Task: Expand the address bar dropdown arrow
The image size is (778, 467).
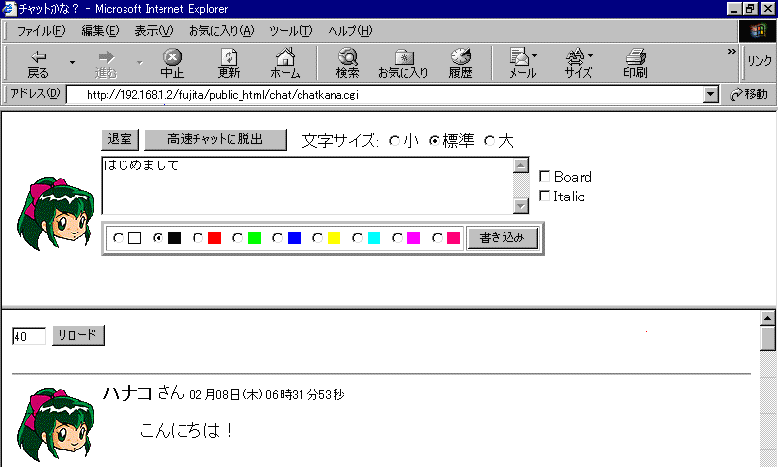Action: pyautogui.click(x=711, y=95)
